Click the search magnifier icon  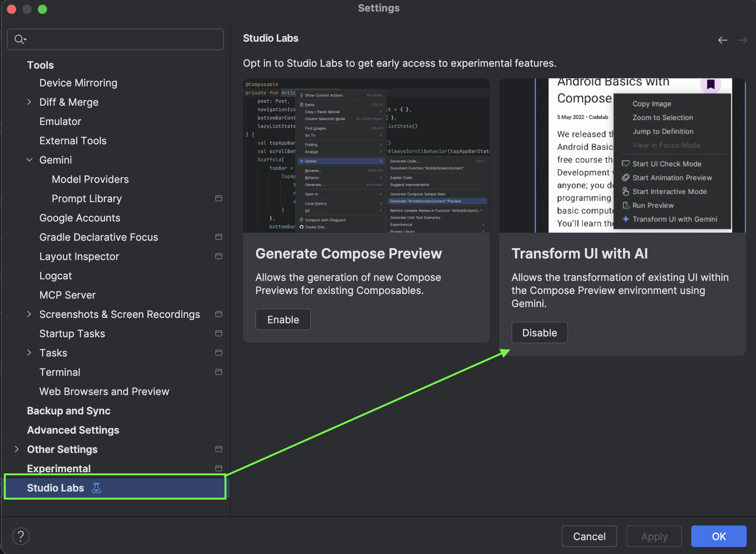click(x=19, y=39)
